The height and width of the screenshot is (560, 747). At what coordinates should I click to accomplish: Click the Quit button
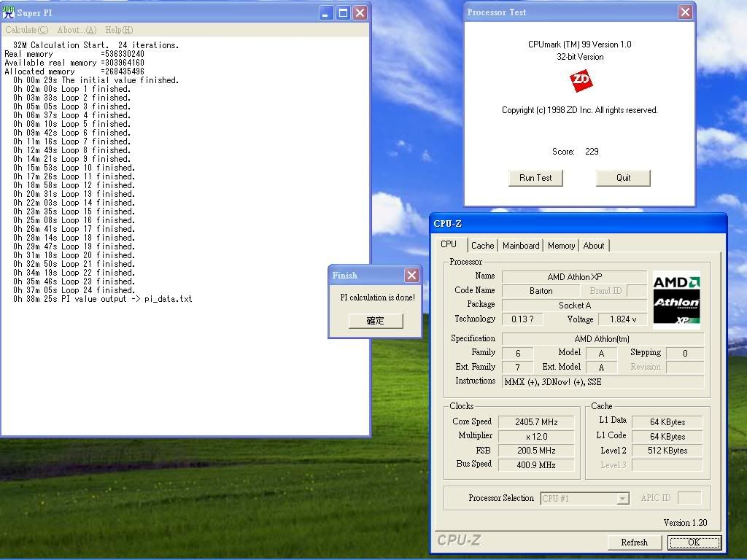[623, 178]
